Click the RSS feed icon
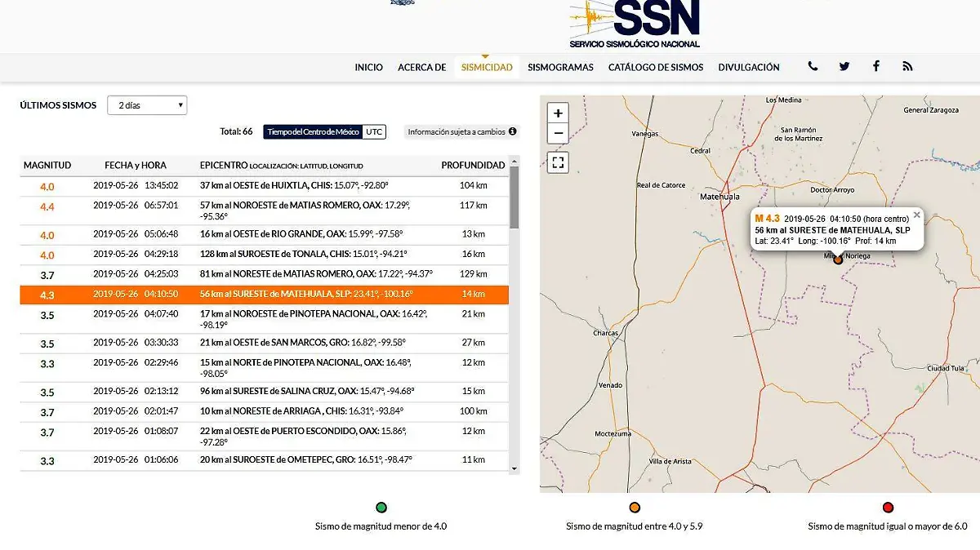This screenshot has width=980, height=550. [x=907, y=66]
